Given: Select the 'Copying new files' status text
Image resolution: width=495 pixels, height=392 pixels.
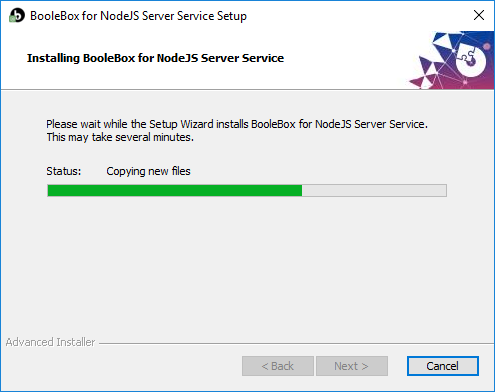Looking at the screenshot, I should (148, 171).
